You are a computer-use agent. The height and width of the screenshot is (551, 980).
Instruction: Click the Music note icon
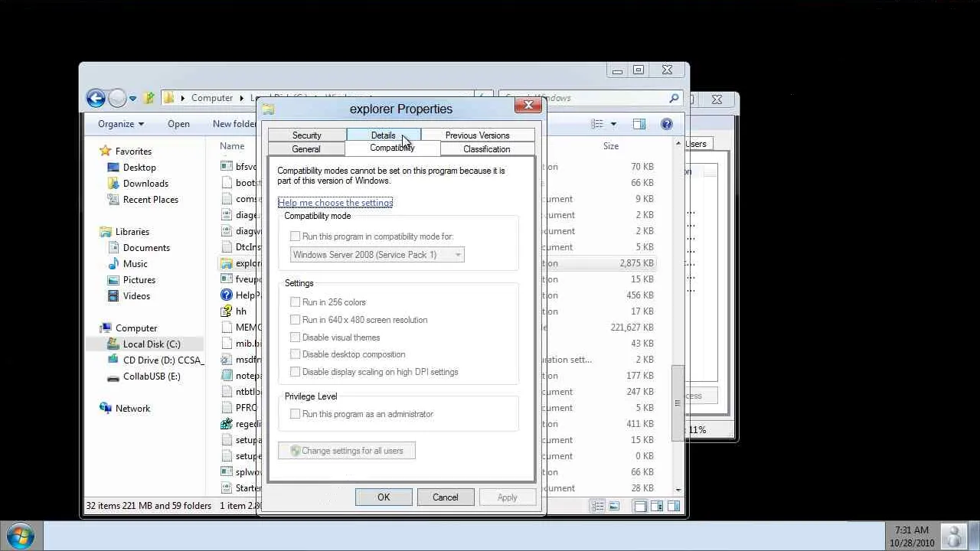coord(113,264)
